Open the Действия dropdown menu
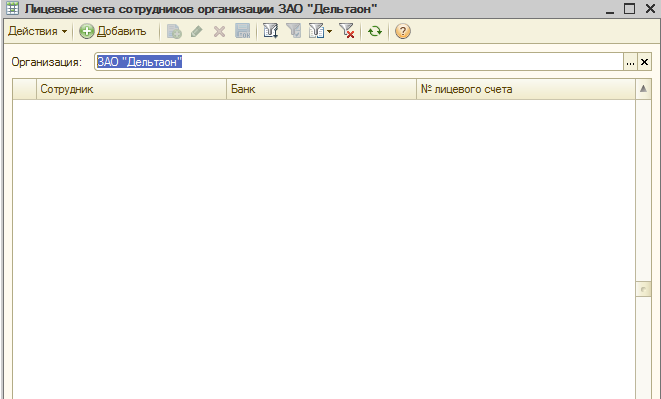 (37, 31)
